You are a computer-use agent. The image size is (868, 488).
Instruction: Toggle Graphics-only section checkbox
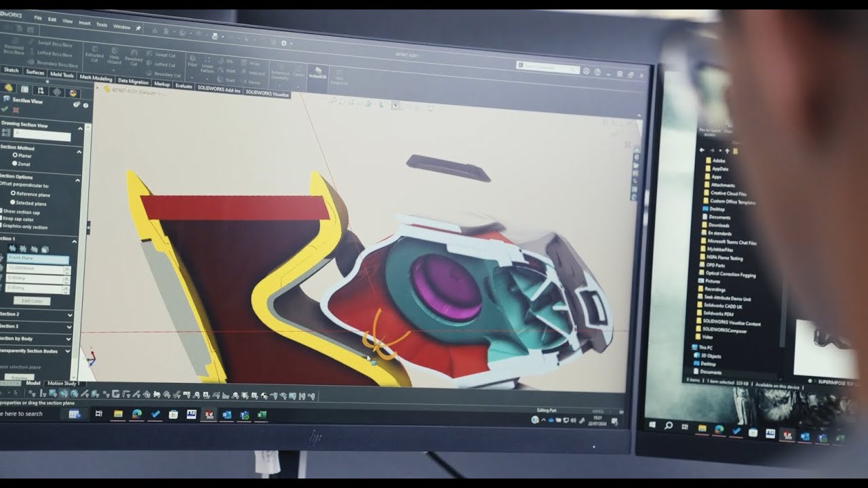click(x=23, y=227)
